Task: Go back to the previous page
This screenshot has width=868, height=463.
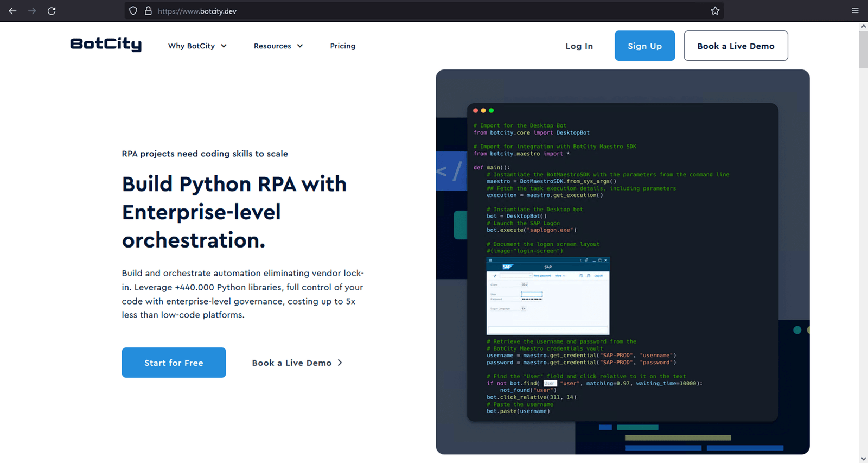Action: 12,11
